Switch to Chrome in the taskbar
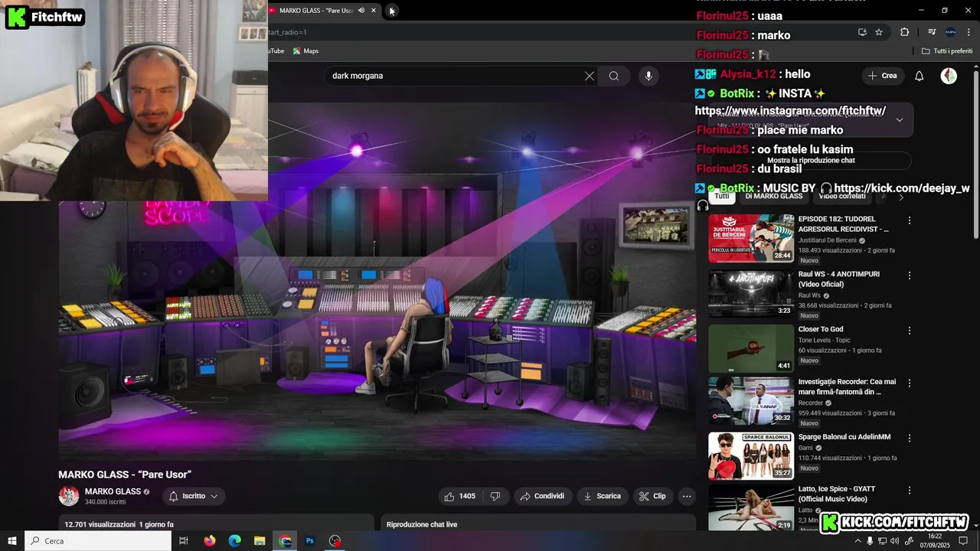This screenshot has height=551, width=980. pos(286,541)
